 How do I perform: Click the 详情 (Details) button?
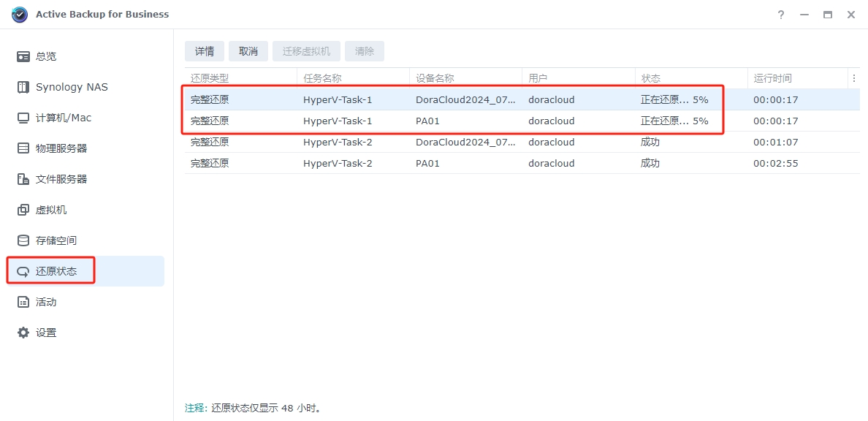205,51
